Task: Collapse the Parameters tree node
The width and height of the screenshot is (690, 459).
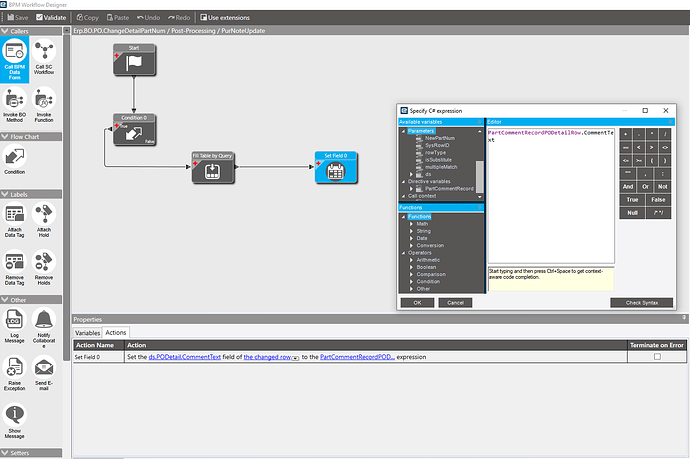Action: 403,131
